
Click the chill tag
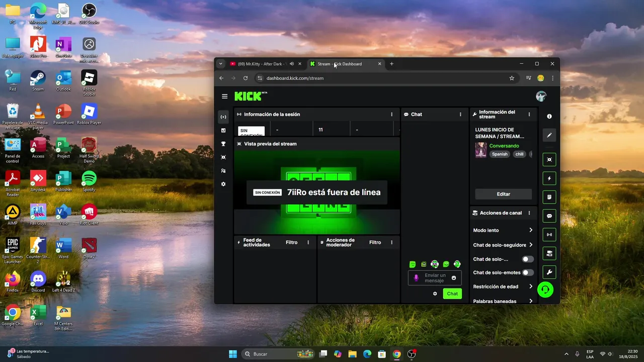[x=519, y=154]
